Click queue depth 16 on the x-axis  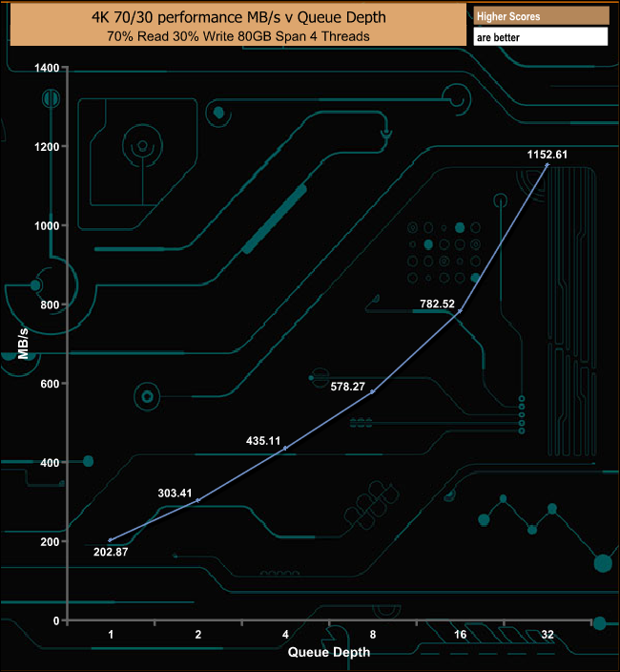(460, 635)
